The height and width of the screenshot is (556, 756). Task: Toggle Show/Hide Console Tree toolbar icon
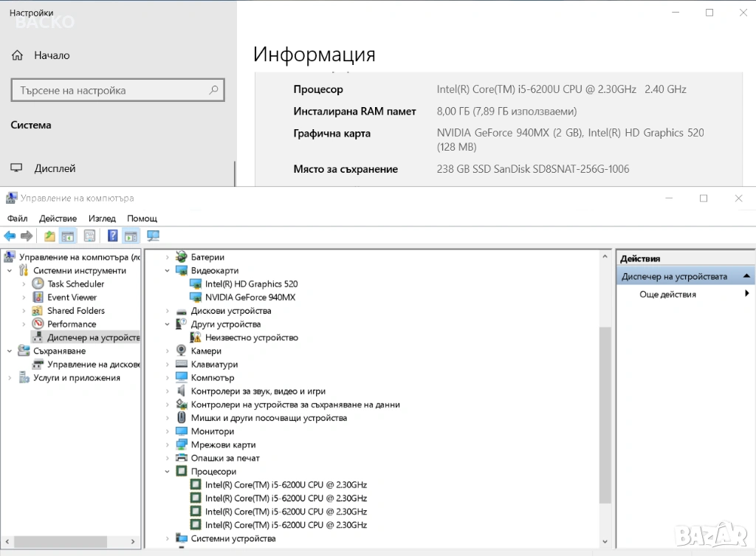pos(67,236)
